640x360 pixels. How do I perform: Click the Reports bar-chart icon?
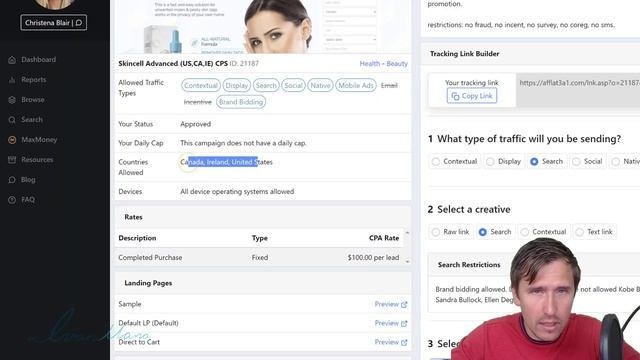coord(12,80)
